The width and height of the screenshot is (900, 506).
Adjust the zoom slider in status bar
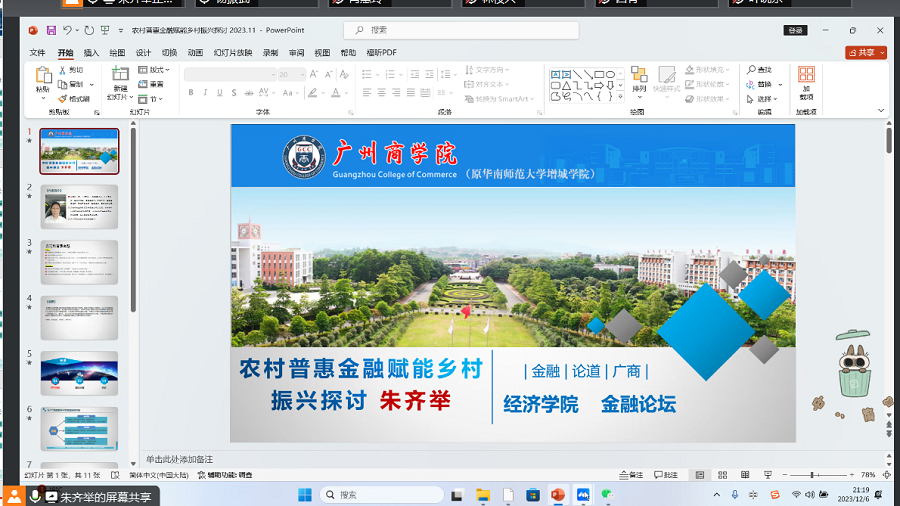pyautogui.click(x=812, y=475)
